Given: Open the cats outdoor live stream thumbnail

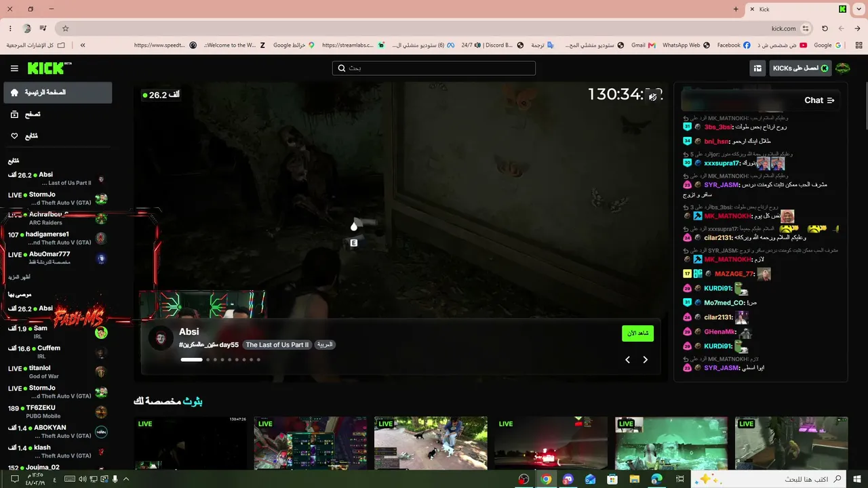Looking at the screenshot, I should click(x=431, y=443).
